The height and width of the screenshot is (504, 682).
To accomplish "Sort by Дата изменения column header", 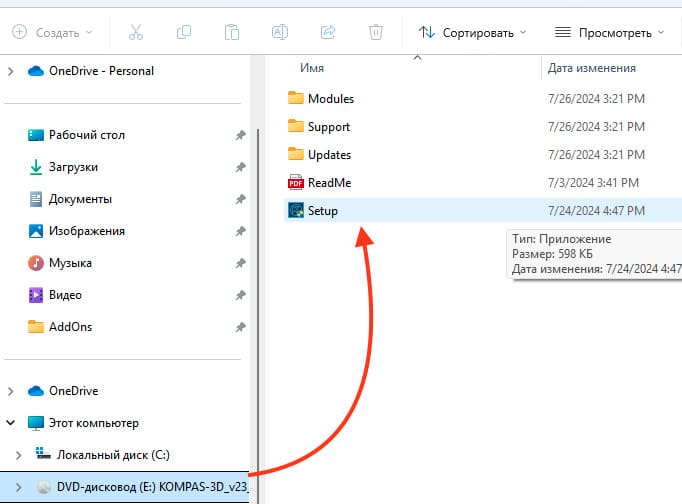I will pos(592,68).
